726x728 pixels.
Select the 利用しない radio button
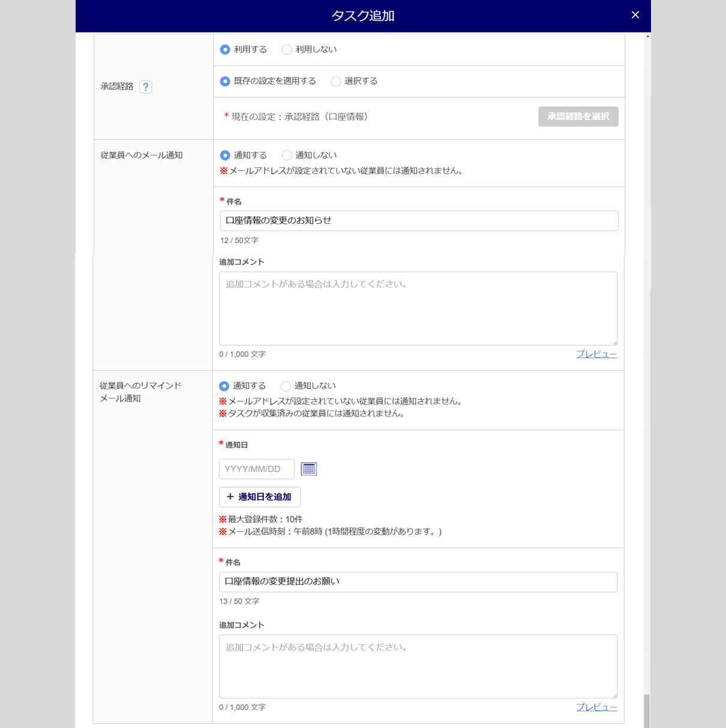[287, 50]
